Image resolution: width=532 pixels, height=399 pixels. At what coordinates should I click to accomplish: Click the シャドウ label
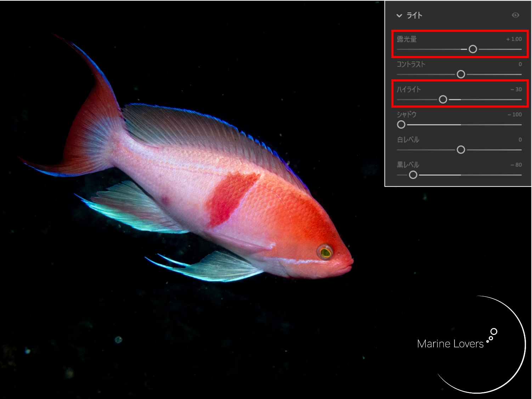pyautogui.click(x=407, y=115)
